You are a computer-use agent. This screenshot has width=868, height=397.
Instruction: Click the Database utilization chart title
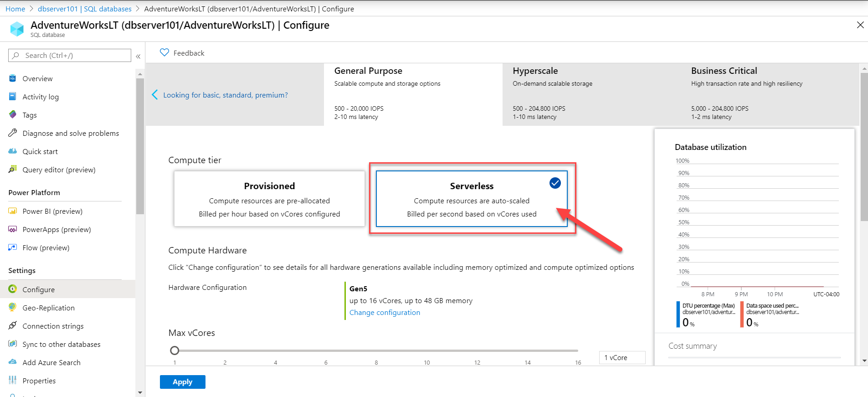[x=711, y=147]
